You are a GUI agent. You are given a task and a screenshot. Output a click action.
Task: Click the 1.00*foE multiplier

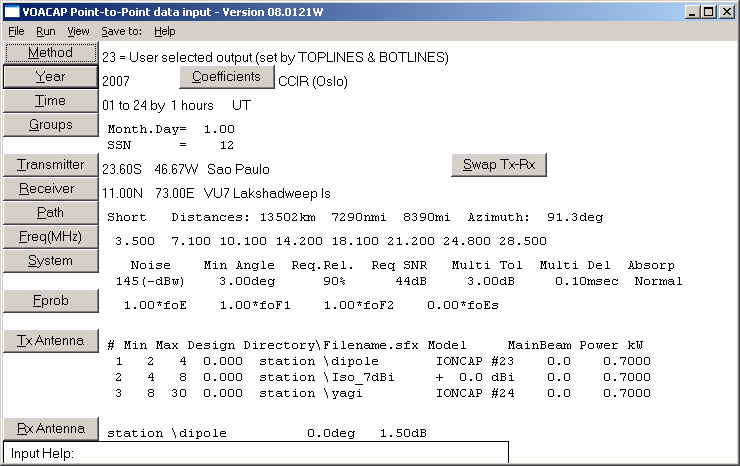tap(155, 305)
